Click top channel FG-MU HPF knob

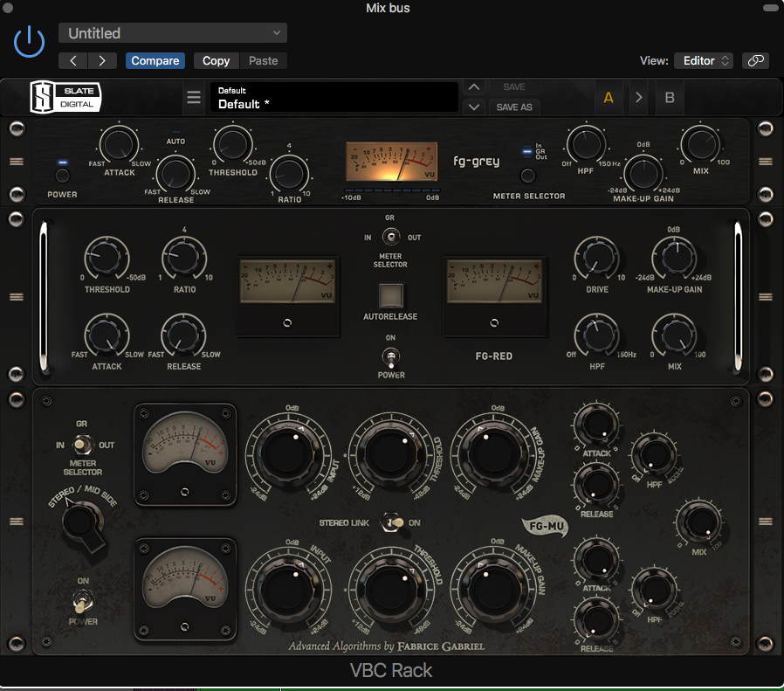tap(654, 455)
